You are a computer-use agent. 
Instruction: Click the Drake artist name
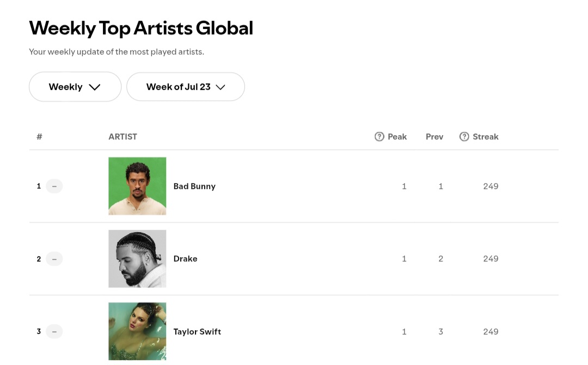(x=185, y=259)
